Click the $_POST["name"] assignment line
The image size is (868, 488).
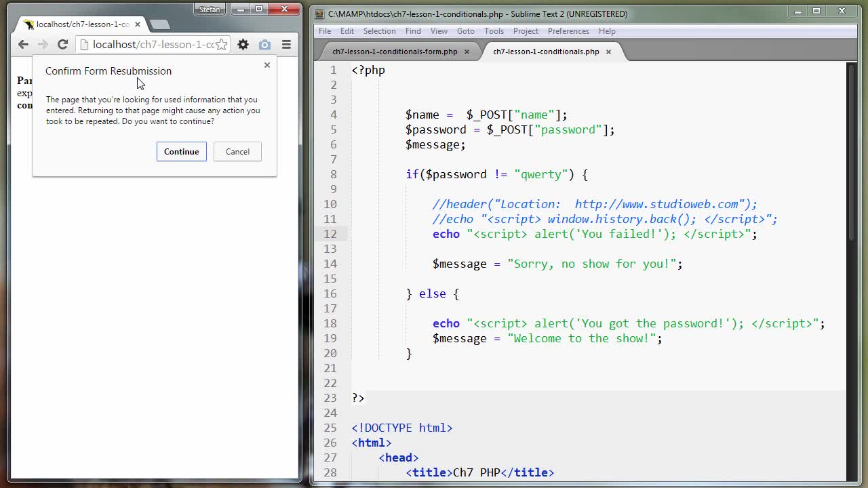click(486, 115)
